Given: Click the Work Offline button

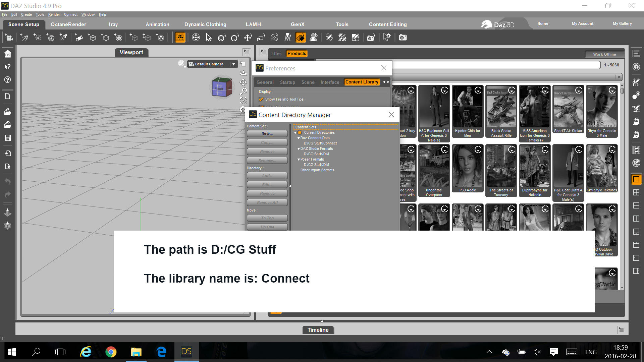Looking at the screenshot, I should pos(604,54).
